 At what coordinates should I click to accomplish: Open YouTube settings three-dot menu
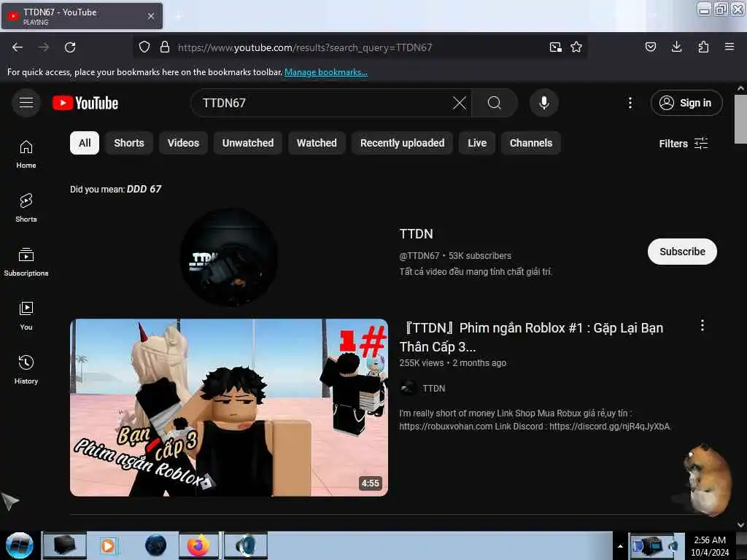pyautogui.click(x=630, y=103)
